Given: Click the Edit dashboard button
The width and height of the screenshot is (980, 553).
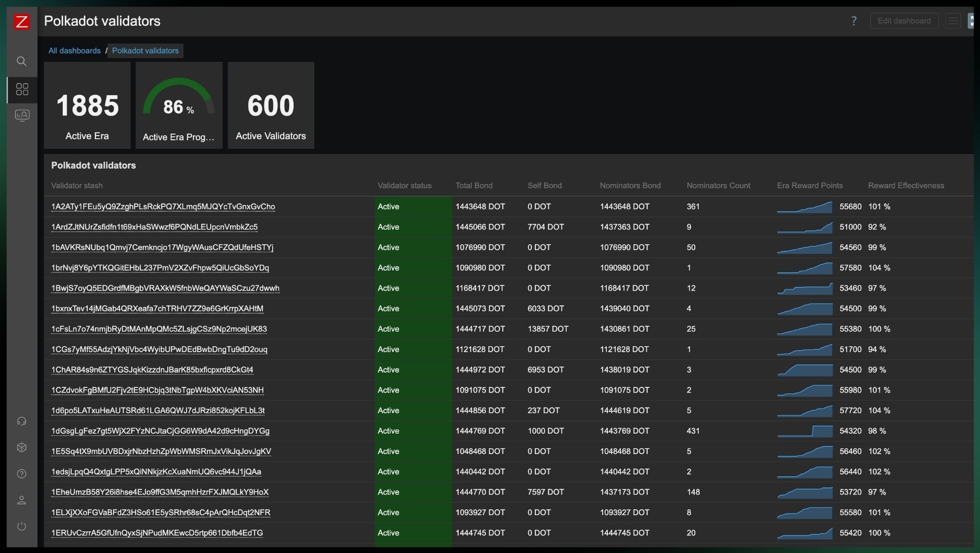Looking at the screenshot, I should 904,21.
